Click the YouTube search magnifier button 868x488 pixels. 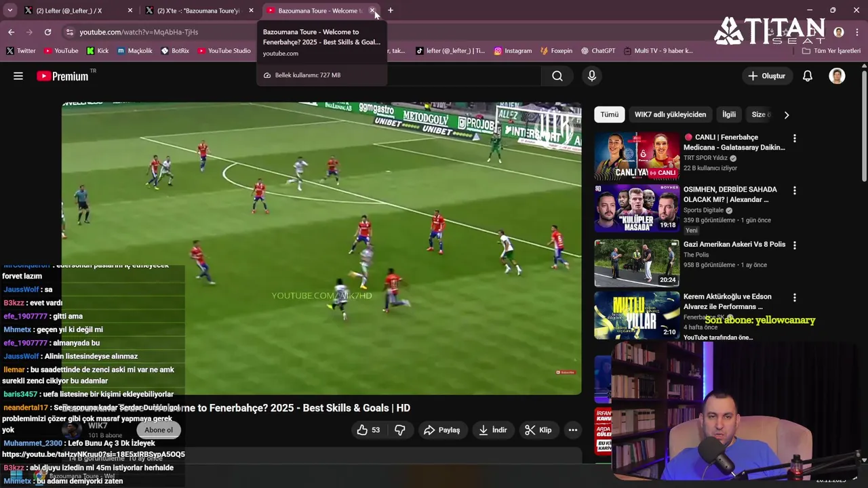(557, 76)
